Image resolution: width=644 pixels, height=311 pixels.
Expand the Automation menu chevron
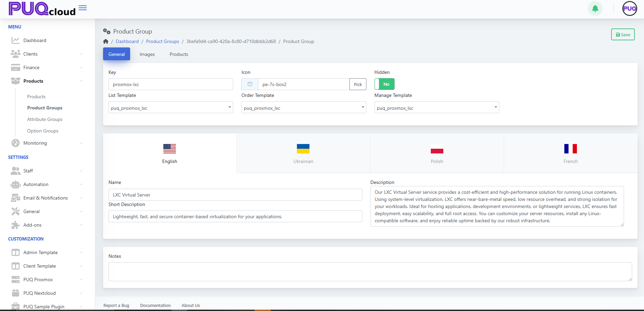[x=81, y=184]
